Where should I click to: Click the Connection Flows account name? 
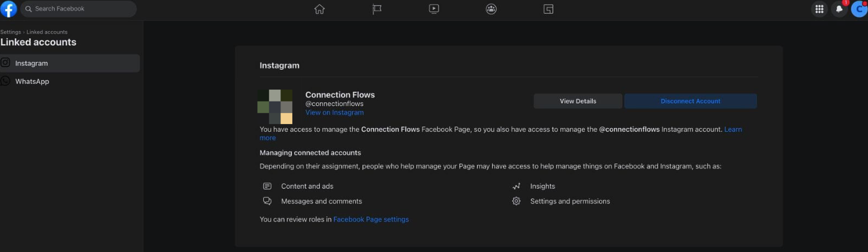pyautogui.click(x=340, y=94)
